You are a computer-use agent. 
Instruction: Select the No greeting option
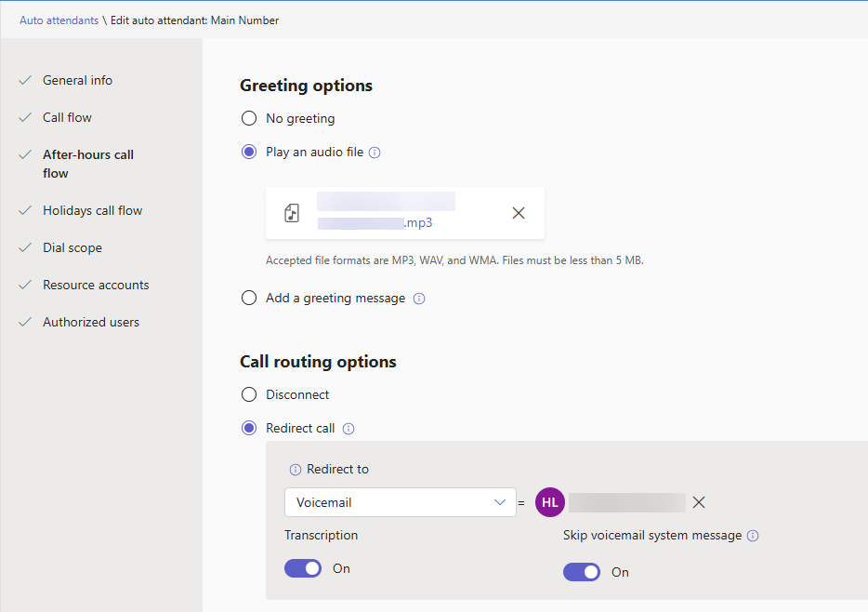[x=249, y=119]
